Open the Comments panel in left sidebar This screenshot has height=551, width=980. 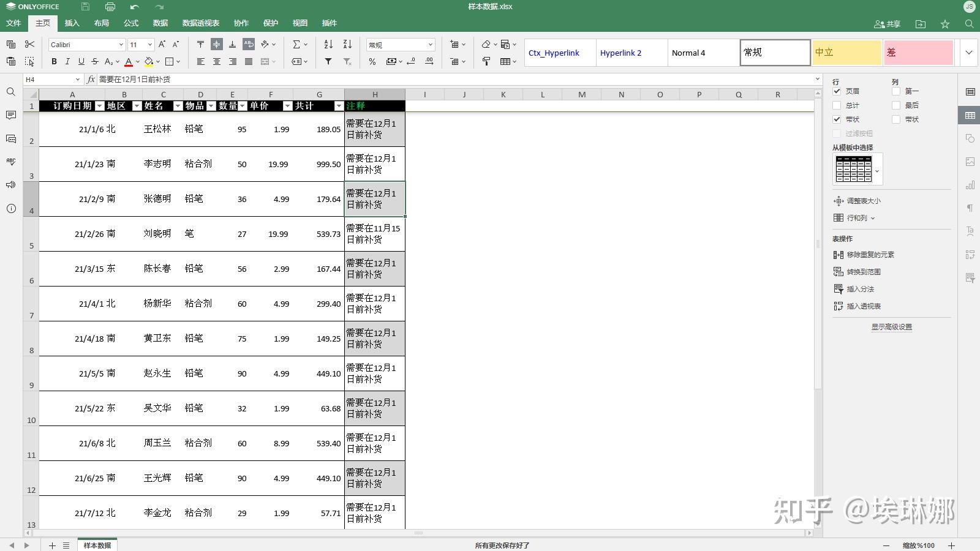[10, 115]
